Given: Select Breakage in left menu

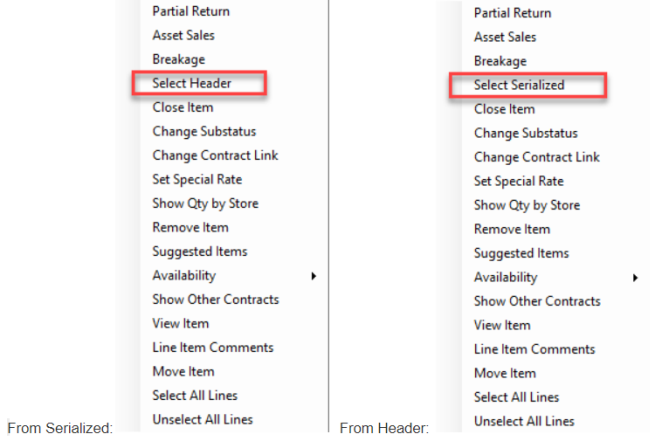Looking at the screenshot, I should pyautogui.click(x=178, y=59).
